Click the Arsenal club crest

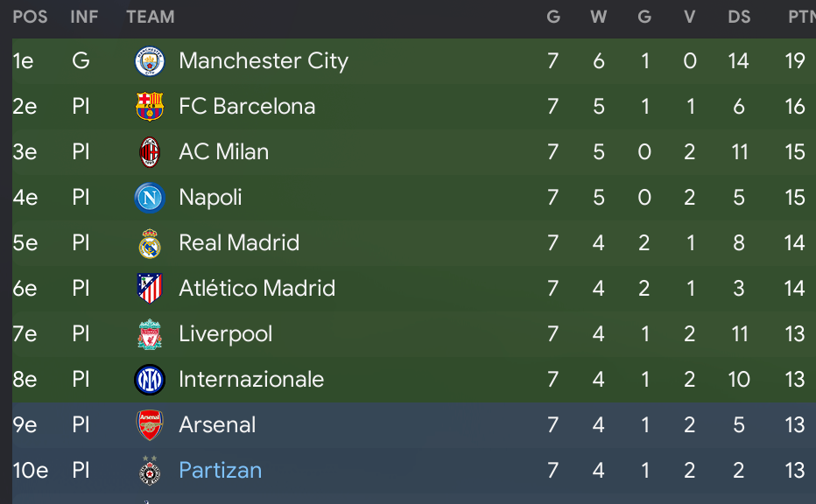point(150,425)
